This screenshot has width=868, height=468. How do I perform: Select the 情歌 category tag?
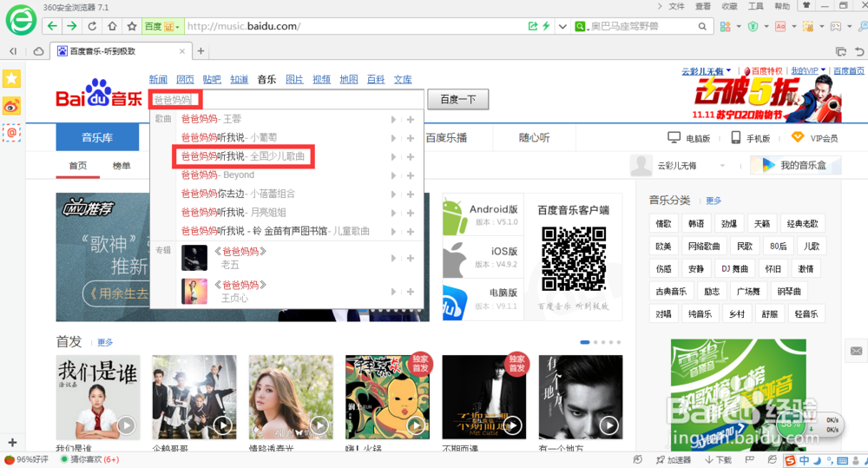[x=663, y=224]
